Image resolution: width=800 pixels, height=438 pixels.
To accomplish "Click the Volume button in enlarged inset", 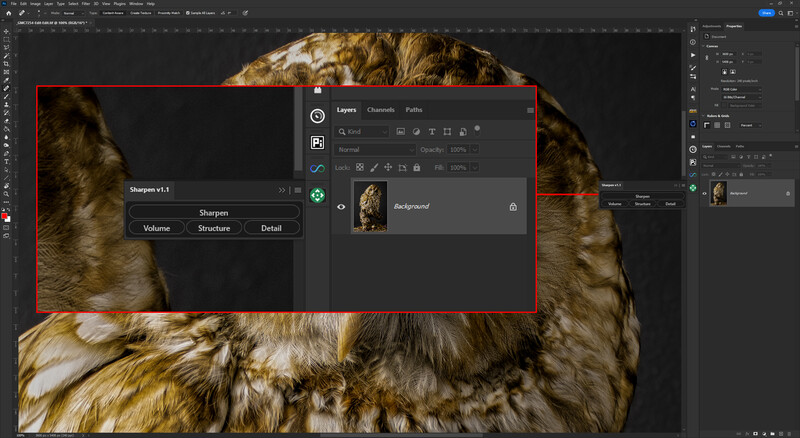I will click(x=157, y=228).
